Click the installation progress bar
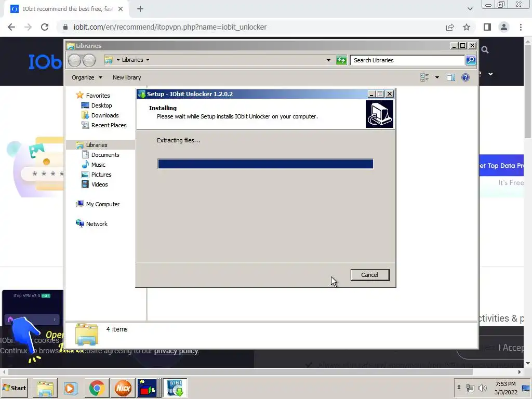This screenshot has height=399, width=532. pyautogui.click(x=265, y=164)
